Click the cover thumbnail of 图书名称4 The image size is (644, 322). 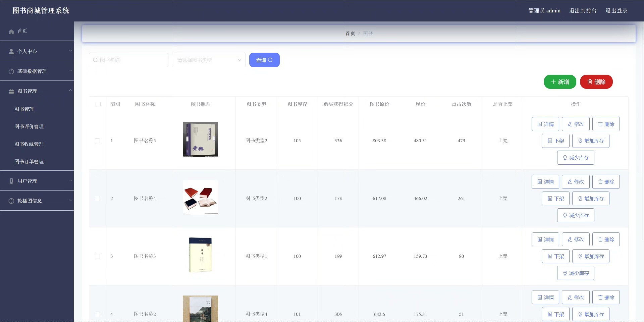tap(200, 198)
